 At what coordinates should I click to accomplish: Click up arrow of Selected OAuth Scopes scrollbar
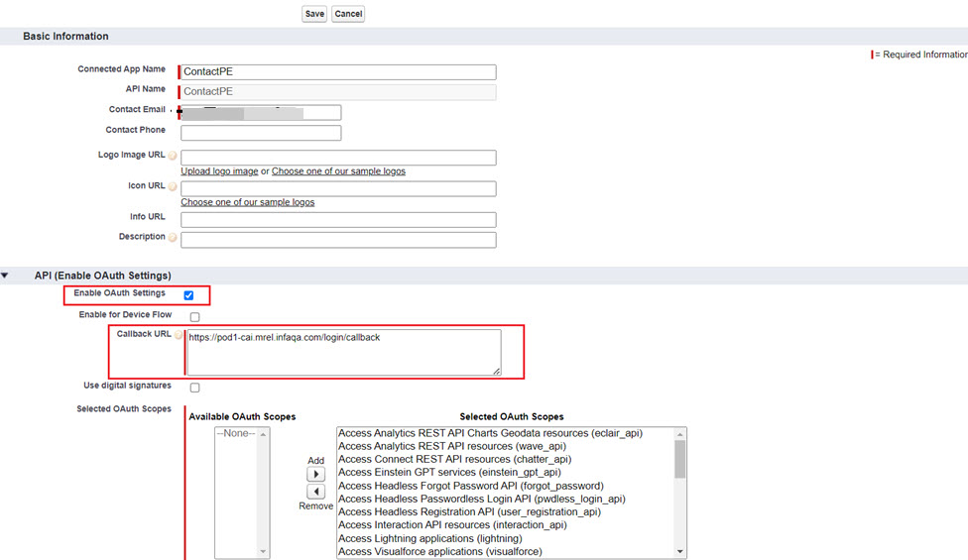coord(679,434)
